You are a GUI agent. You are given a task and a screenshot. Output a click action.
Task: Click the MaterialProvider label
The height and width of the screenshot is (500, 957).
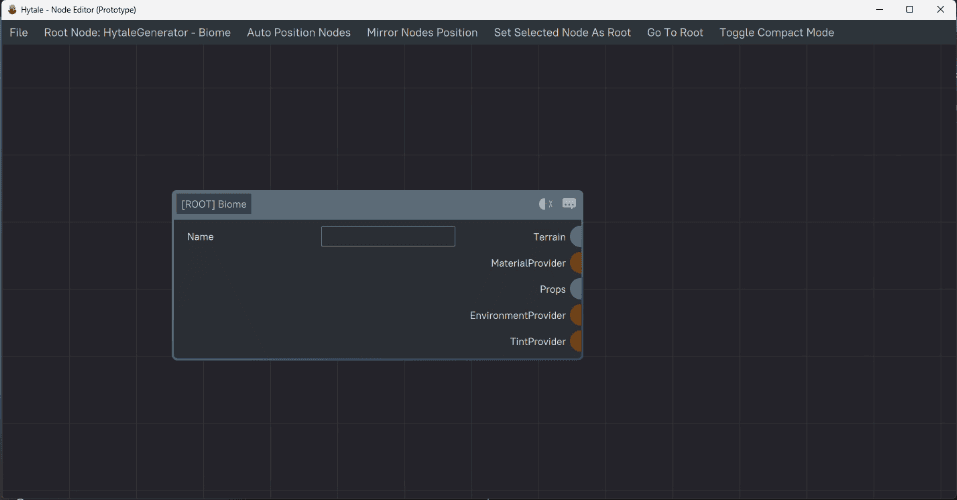coord(528,263)
